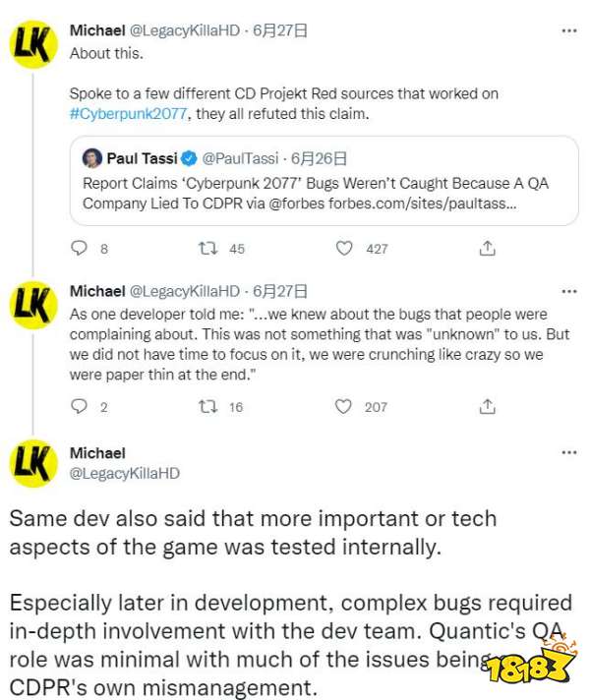The width and height of the screenshot is (590, 700).
Task: Reply to the first tweet with 8 replies
Action: click(x=79, y=248)
